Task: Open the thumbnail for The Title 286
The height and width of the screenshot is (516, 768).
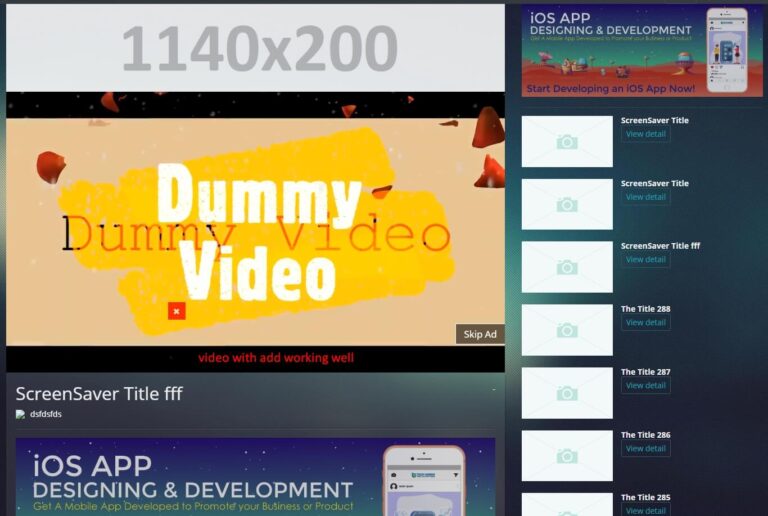Action: 567,456
